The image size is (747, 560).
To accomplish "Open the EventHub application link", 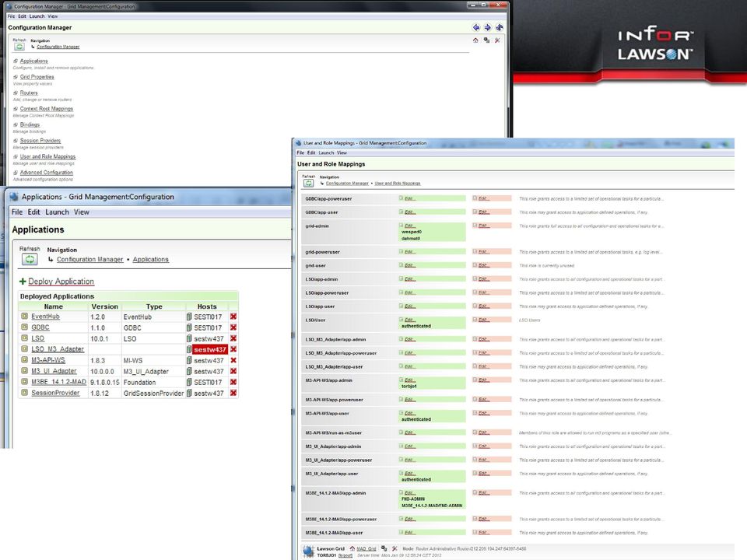I will pyautogui.click(x=46, y=317).
